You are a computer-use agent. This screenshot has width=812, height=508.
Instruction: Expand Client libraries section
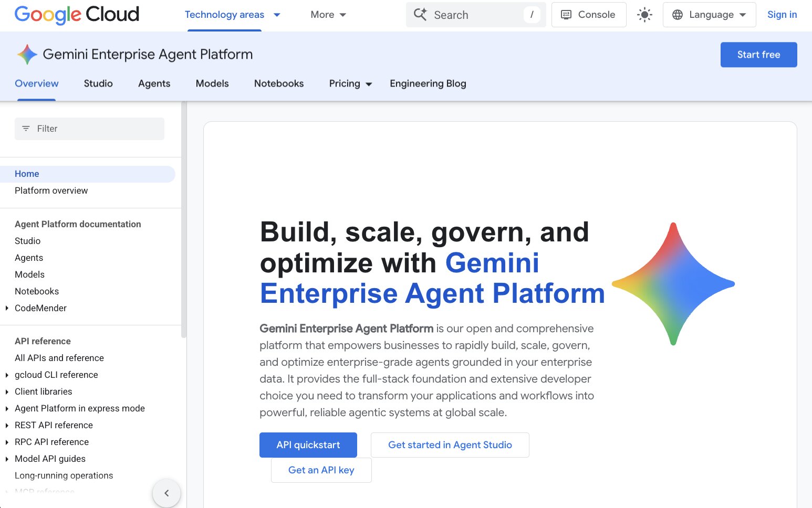(7, 391)
